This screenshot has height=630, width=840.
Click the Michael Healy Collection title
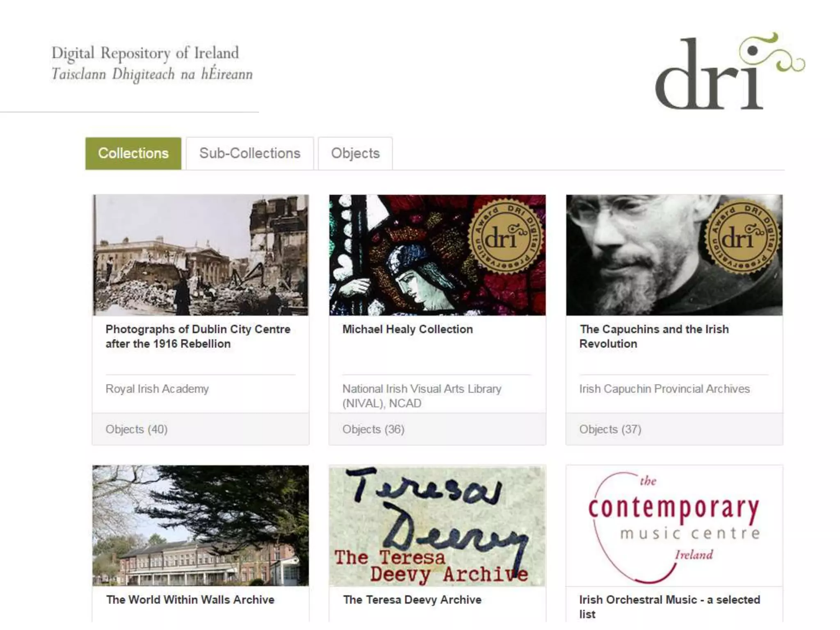(x=407, y=329)
